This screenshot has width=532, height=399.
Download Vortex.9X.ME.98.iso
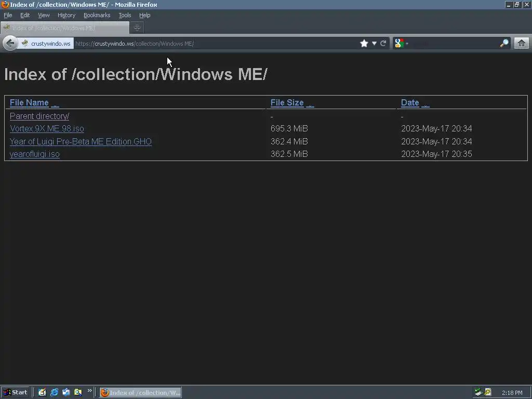[x=47, y=129]
